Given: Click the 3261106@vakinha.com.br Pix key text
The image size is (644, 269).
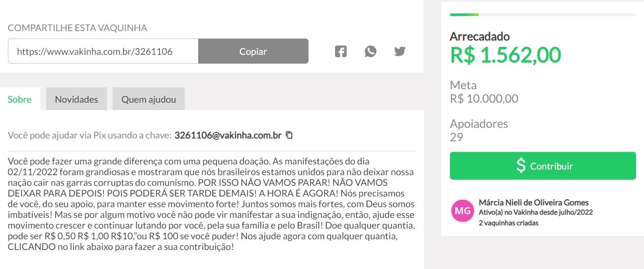Looking at the screenshot, I should pyautogui.click(x=228, y=136).
